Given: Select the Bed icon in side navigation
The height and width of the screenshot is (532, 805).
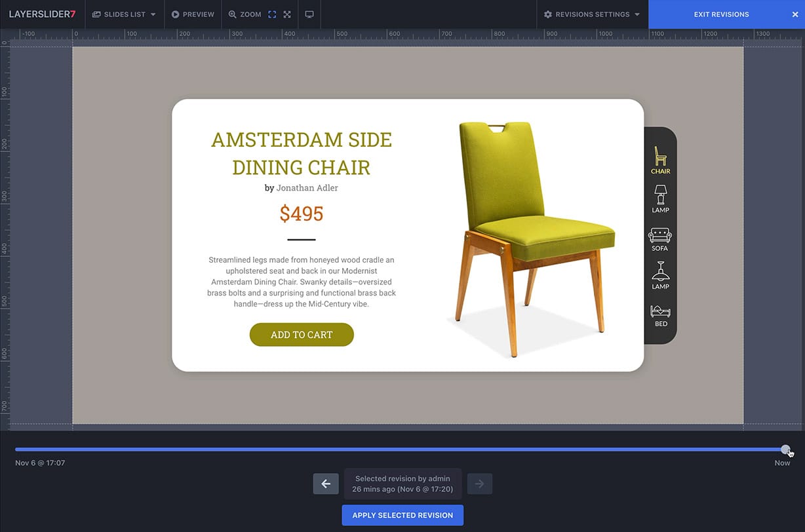Looking at the screenshot, I should 660,314.
